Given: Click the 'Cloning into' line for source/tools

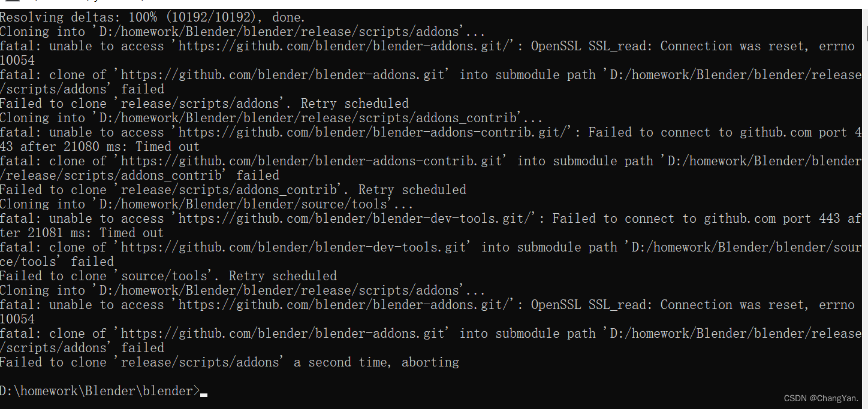Looking at the screenshot, I should 206,204.
